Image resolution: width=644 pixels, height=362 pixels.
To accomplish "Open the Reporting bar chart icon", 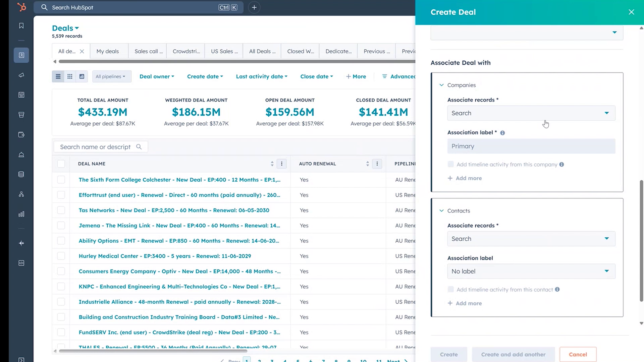I will (21, 214).
